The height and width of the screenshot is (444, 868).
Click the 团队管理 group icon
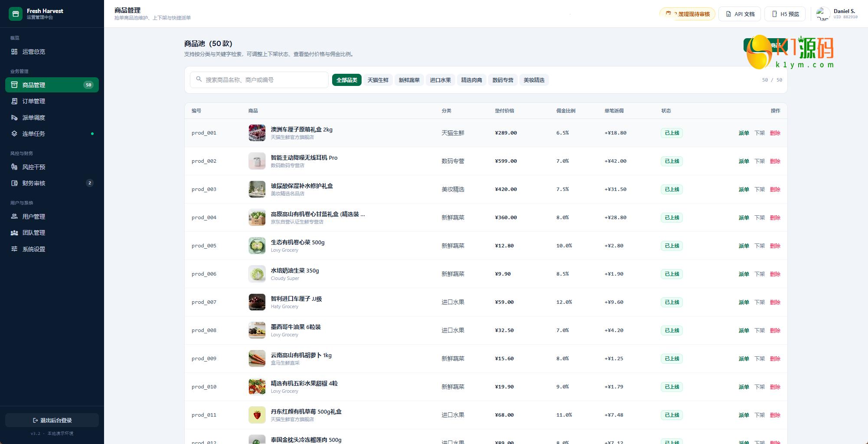pos(14,233)
